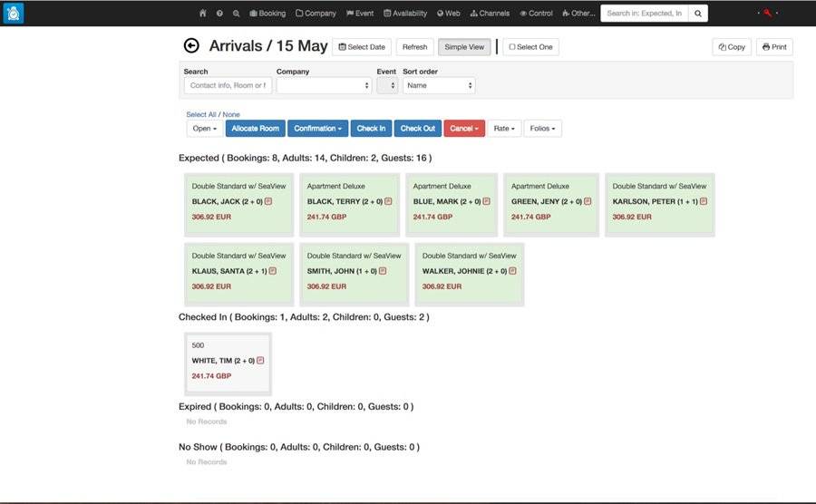
Task: Expand the Sort order dropdown
Action: pyautogui.click(x=439, y=85)
